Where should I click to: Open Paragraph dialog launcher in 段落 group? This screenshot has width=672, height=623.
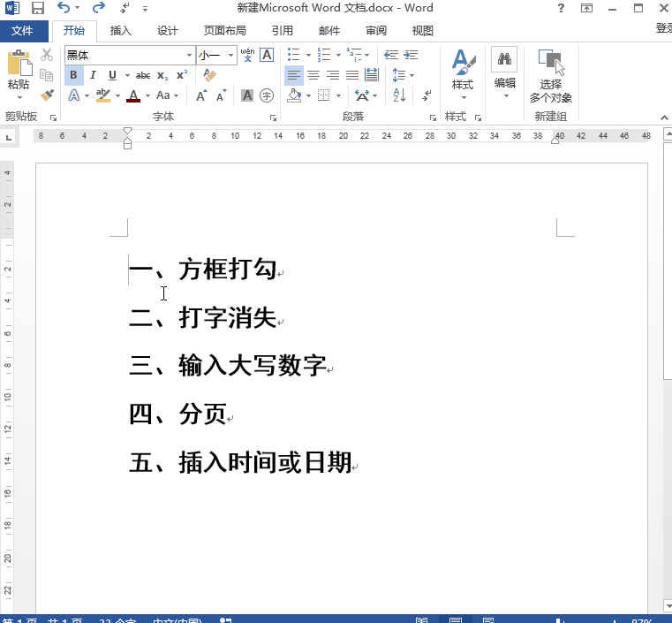coord(433,118)
